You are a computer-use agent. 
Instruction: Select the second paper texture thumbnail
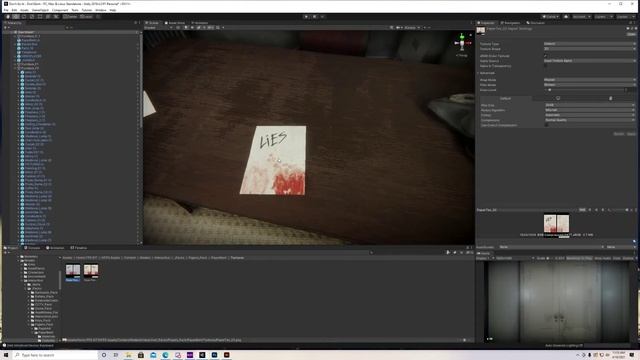[91, 273]
